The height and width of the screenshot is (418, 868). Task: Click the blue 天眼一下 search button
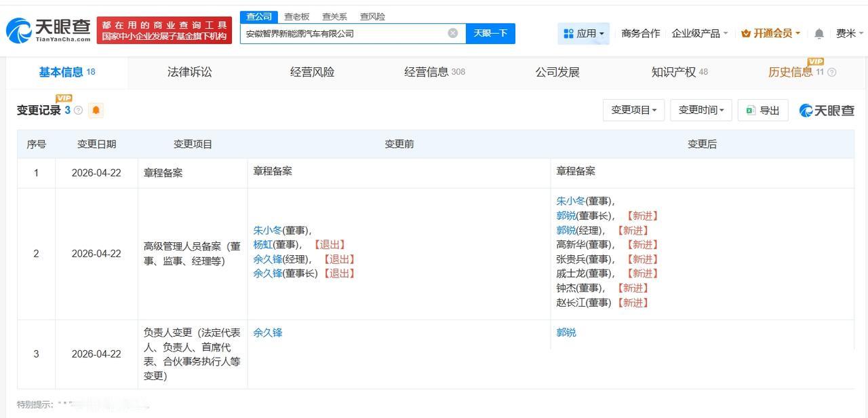point(490,33)
